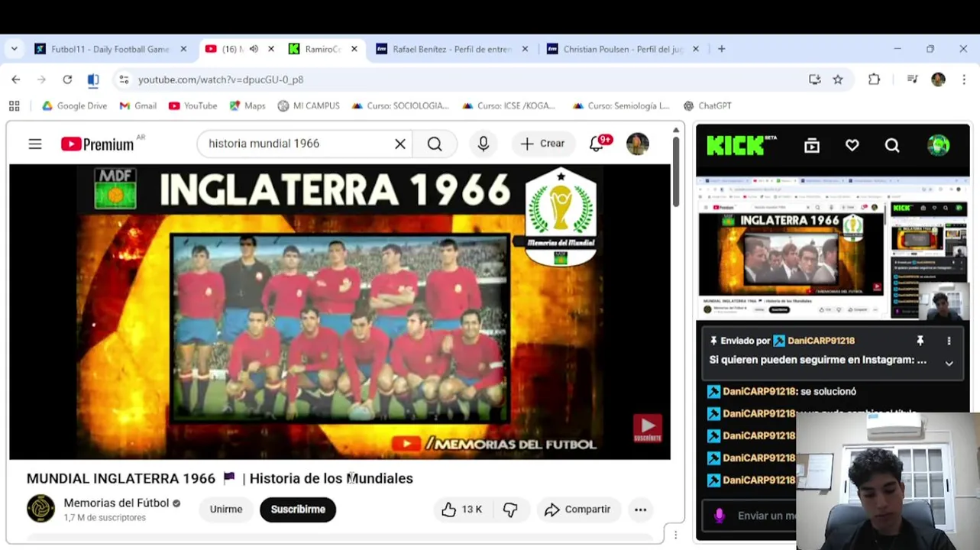Bookmark this page with the star
Screen dimensions: 980x550
[838, 79]
